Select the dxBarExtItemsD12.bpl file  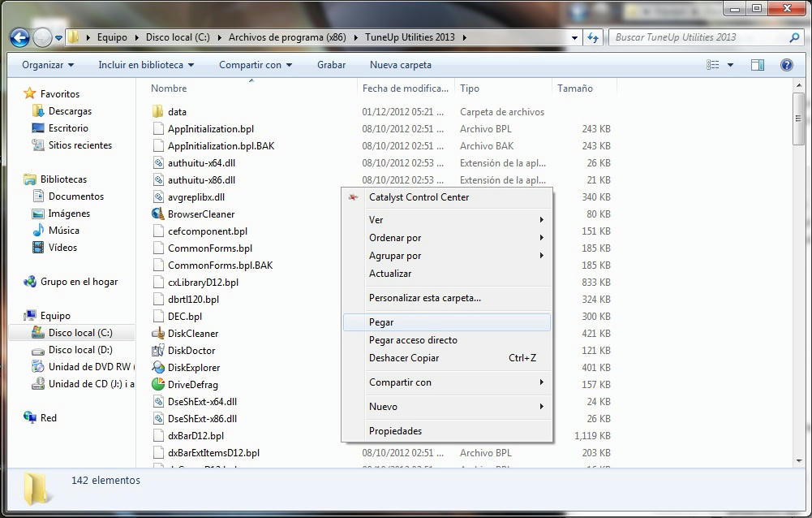[x=214, y=453]
